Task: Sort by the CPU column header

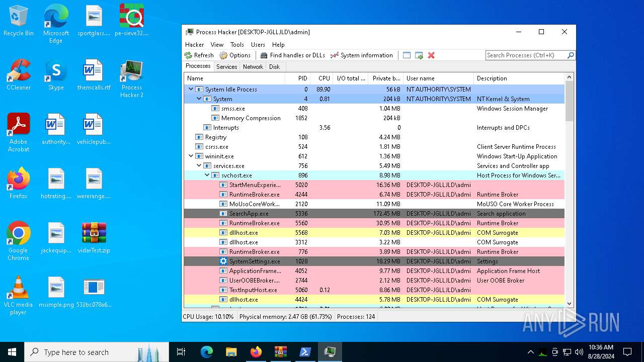Action: [321, 78]
